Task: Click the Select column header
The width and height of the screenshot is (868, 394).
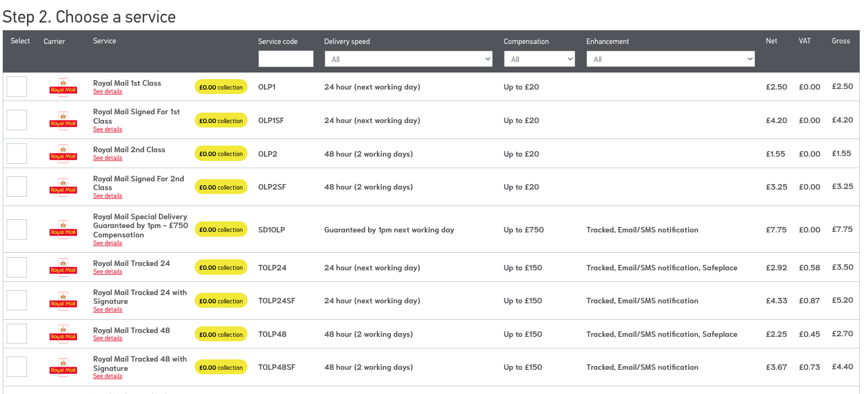Action: [20, 41]
